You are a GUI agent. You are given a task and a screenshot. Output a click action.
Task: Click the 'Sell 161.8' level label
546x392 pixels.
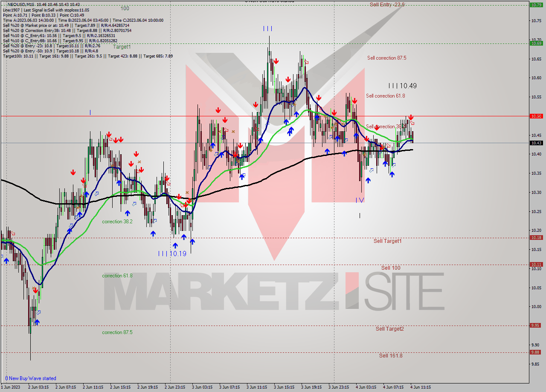coord(391,356)
